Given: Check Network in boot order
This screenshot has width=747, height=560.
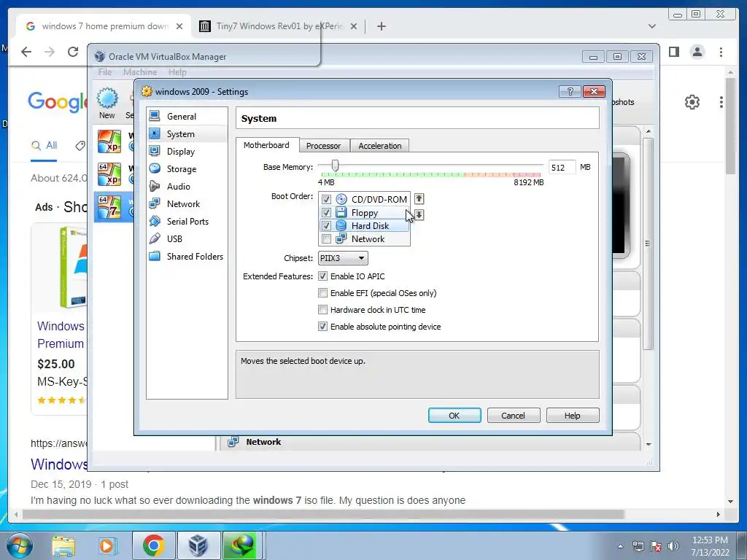Looking at the screenshot, I should tap(326, 239).
